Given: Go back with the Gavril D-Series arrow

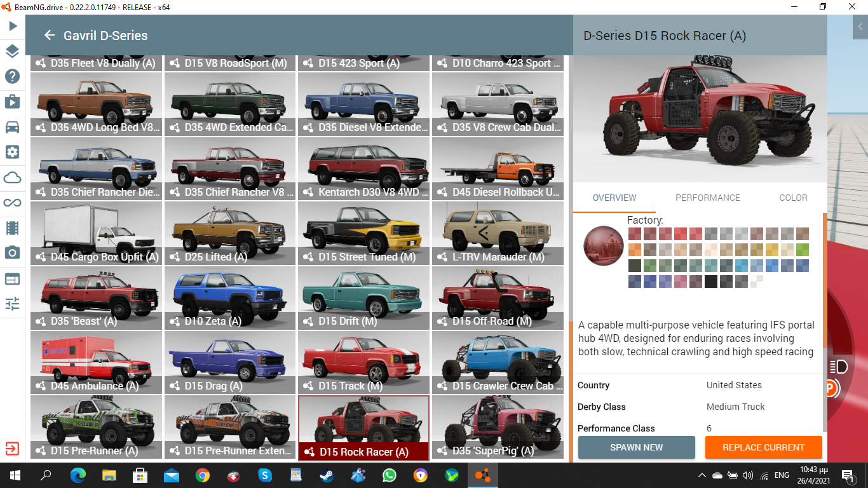Looking at the screenshot, I should coord(50,36).
